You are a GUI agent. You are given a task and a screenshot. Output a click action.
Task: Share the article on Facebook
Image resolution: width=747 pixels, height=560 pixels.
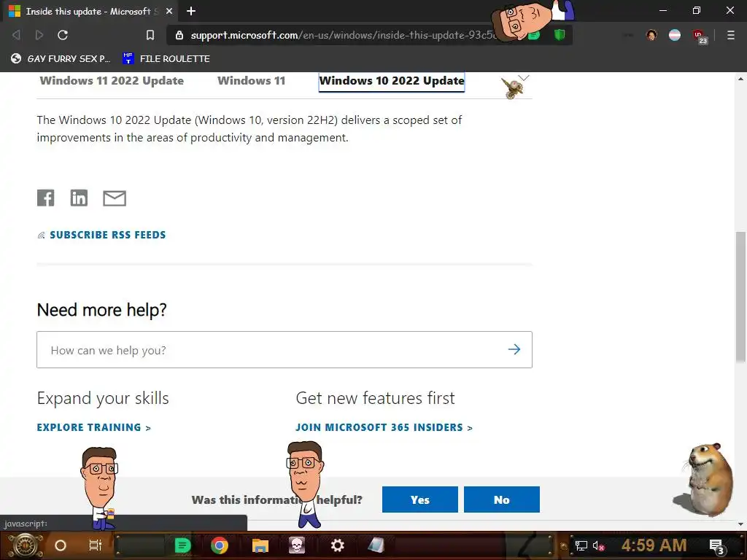point(46,198)
